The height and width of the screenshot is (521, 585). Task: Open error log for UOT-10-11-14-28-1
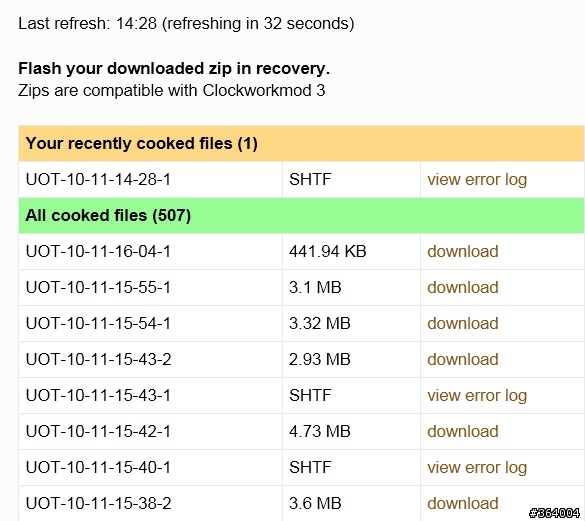tap(477, 180)
